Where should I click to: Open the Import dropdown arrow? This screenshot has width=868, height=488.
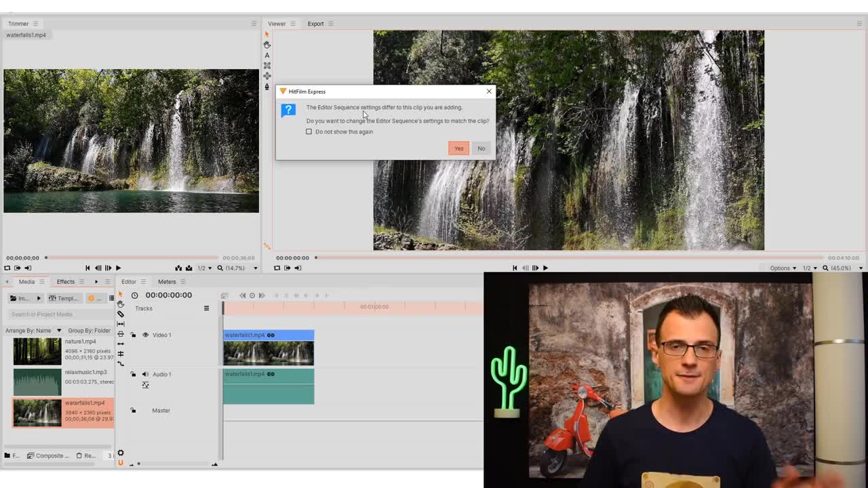point(39,298)
